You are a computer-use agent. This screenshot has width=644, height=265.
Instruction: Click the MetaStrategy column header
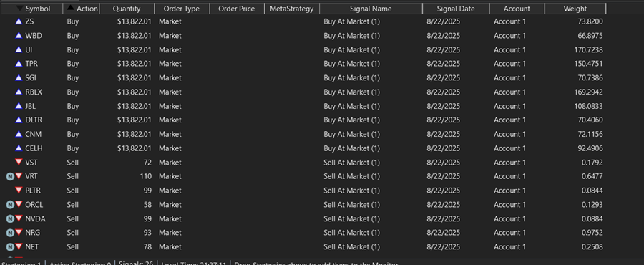click(x=292, y=9)
